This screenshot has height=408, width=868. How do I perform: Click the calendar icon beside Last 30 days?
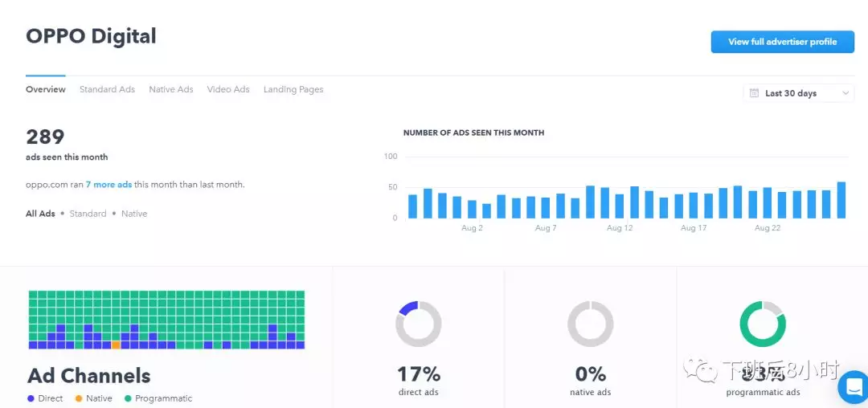(754, 93)
